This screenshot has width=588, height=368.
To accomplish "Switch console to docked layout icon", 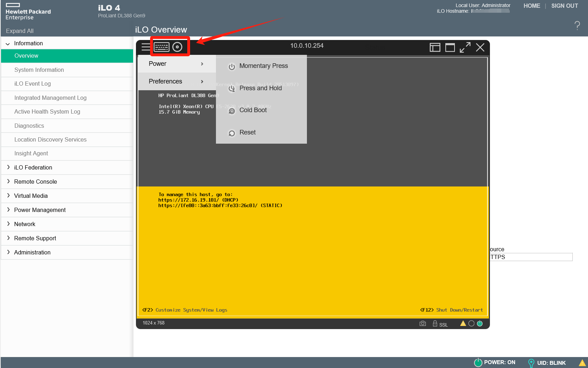I will coord(435,47).
